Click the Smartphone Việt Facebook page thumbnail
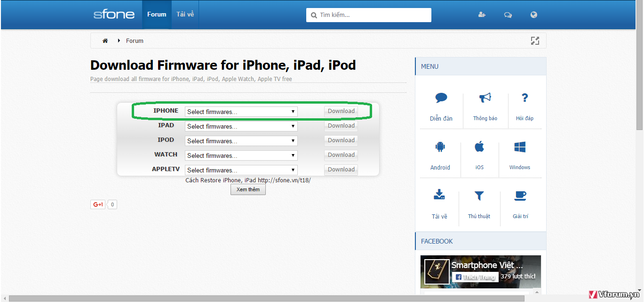The image size is (644, 302). (x=437, y=271)
